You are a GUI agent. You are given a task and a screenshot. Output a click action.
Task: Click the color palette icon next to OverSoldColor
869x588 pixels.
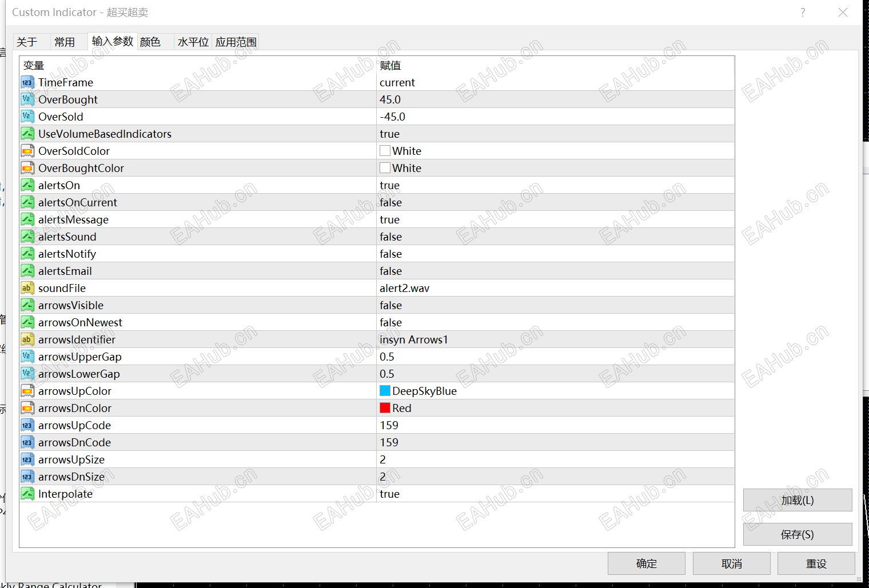(27, 150)
